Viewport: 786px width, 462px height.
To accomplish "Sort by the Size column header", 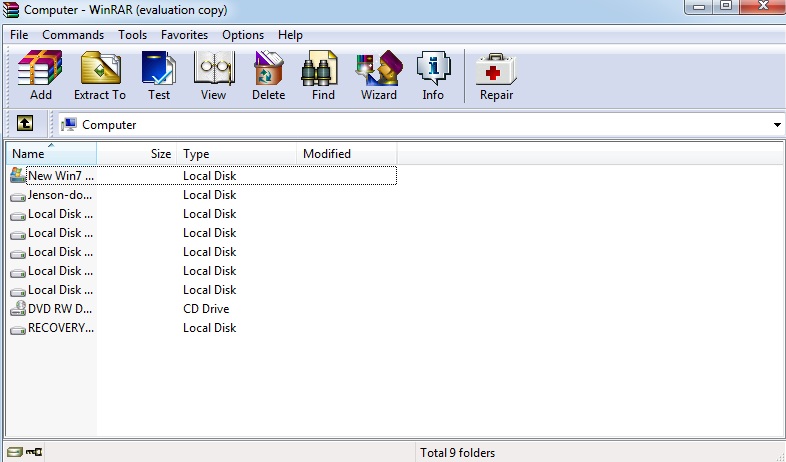I will [x=136, y=153].
